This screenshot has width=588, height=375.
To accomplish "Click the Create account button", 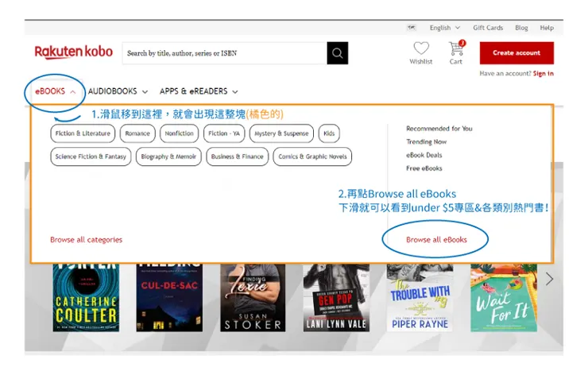I will (516, 53).
